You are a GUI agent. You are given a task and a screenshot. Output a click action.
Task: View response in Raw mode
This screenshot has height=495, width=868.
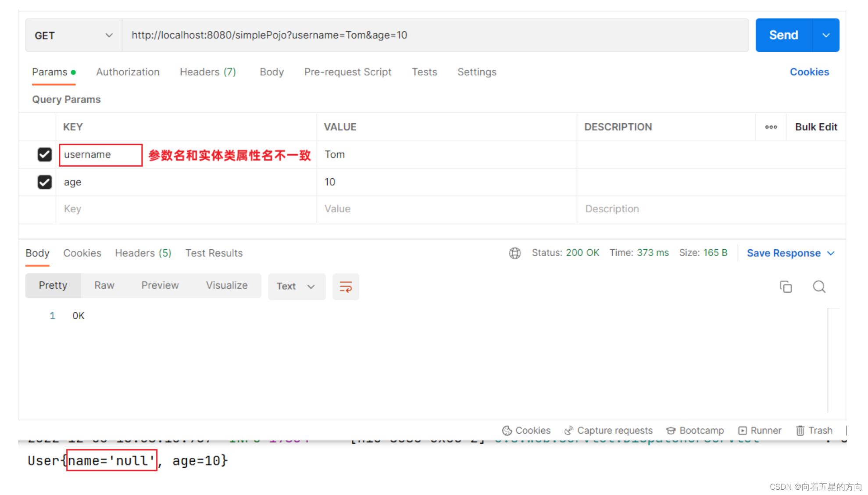tap(104, 285)
